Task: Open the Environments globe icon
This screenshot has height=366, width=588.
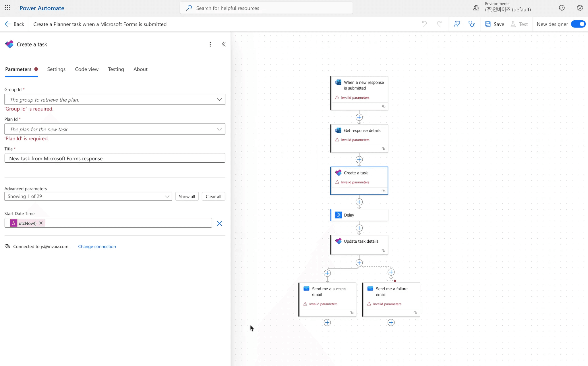Action: pos(476,8)
